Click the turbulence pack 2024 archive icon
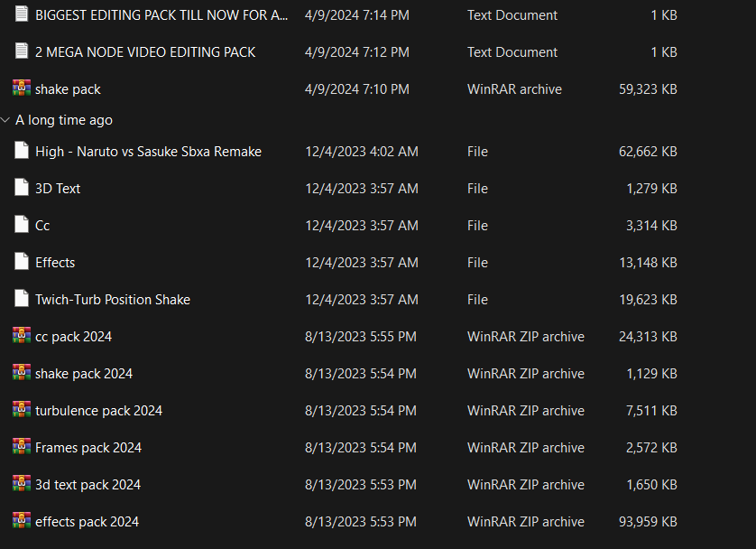 [x=22, y=410]
